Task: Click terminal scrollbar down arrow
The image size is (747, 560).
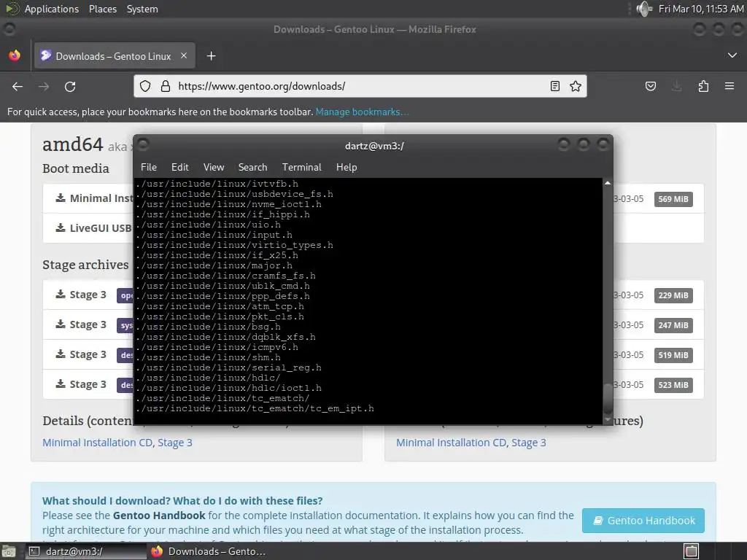Action: (608, 419)
